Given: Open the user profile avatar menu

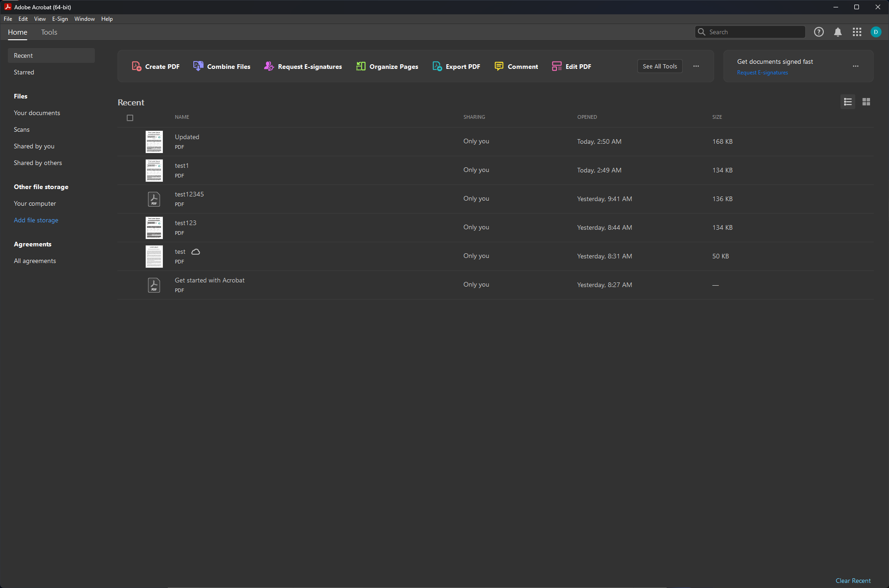Looking at the screenshot, I should pos(876,32).
